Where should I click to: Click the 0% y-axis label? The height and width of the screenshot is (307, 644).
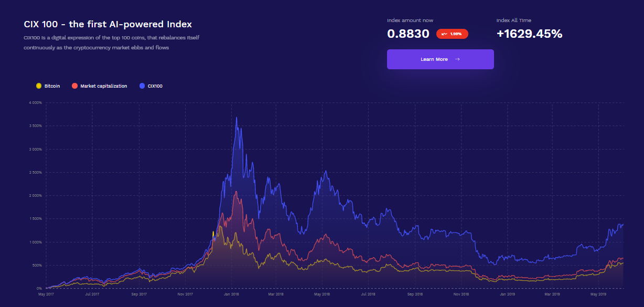(39, 288)
